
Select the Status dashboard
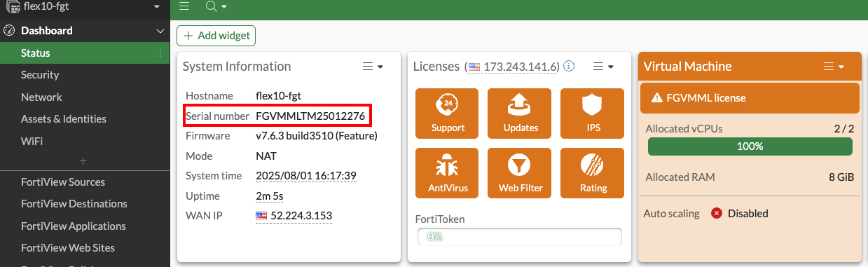[85, 53]
